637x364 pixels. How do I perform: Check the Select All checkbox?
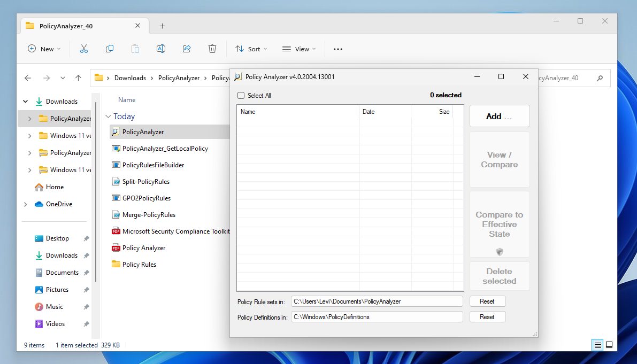coord(241,95)
